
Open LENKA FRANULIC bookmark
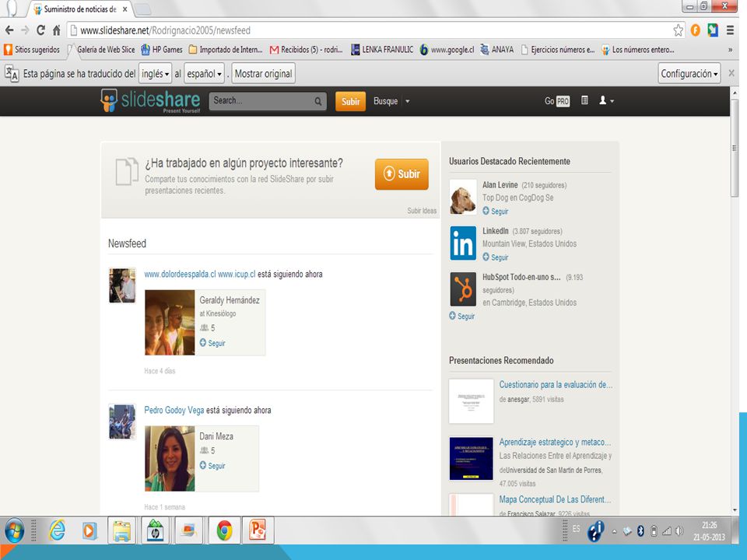click(382, 50)
